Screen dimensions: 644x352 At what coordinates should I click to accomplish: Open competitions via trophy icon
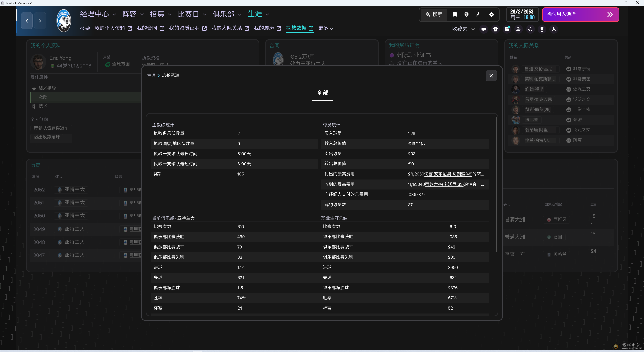point(542,29)
